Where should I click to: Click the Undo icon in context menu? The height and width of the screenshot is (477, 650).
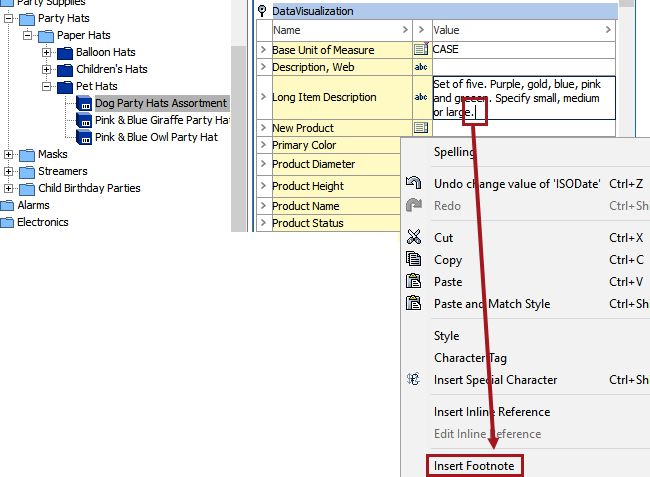click(414, 184)
